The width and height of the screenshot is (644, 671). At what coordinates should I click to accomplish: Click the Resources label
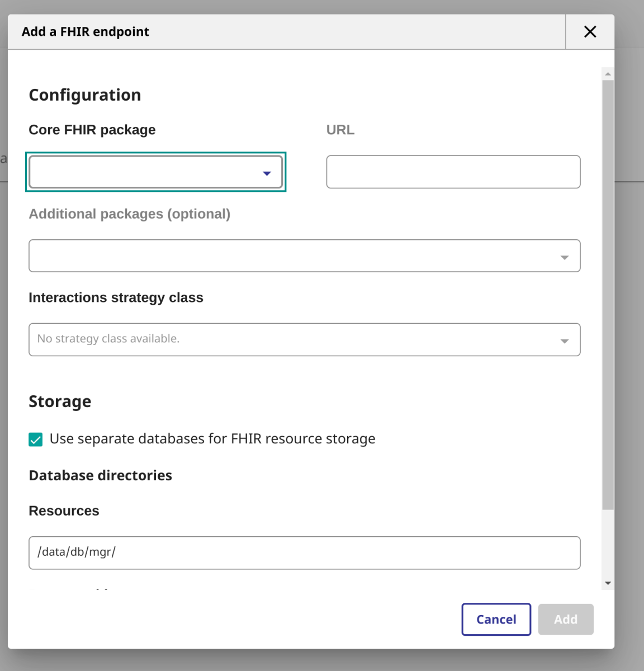tap(64, 511)
